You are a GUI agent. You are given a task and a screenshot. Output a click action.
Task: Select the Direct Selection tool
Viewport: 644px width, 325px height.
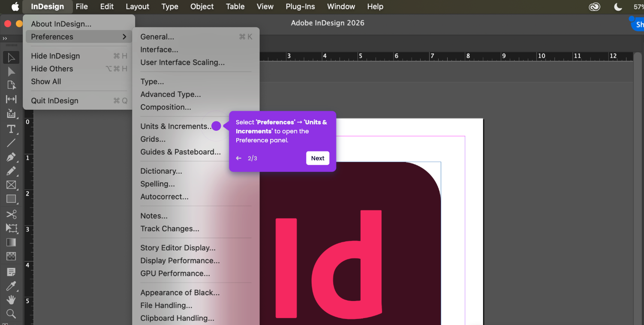11,72
